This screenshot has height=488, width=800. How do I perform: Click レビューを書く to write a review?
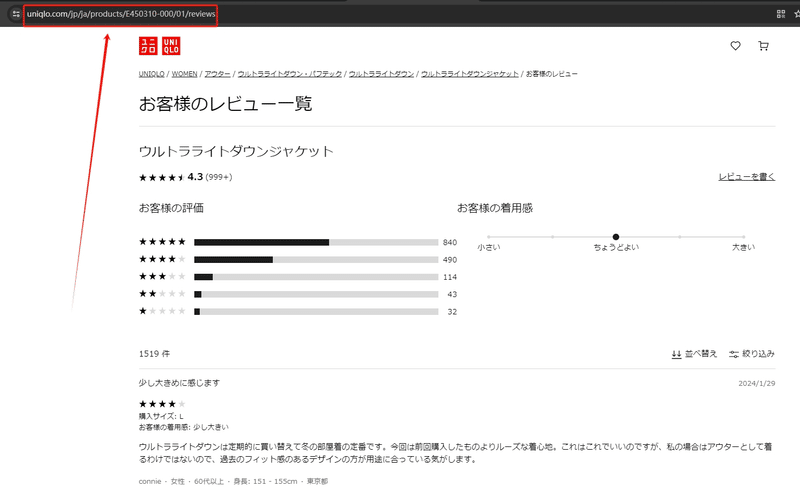tap(747, 177)
